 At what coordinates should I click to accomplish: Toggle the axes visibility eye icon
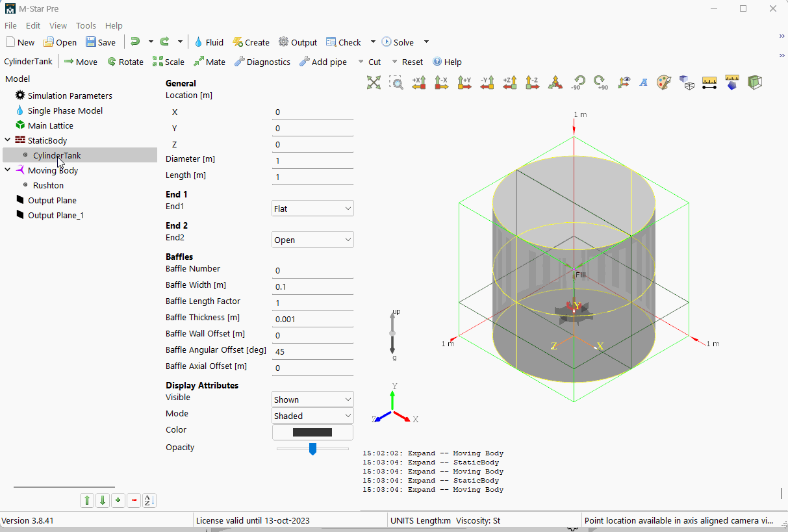[624, 82]
